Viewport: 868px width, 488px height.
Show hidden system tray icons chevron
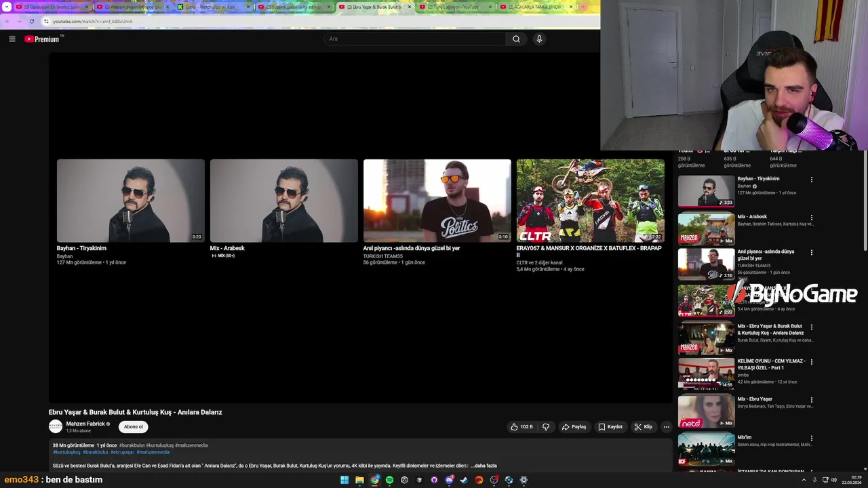pyautogui.click(x=804, y=480)
